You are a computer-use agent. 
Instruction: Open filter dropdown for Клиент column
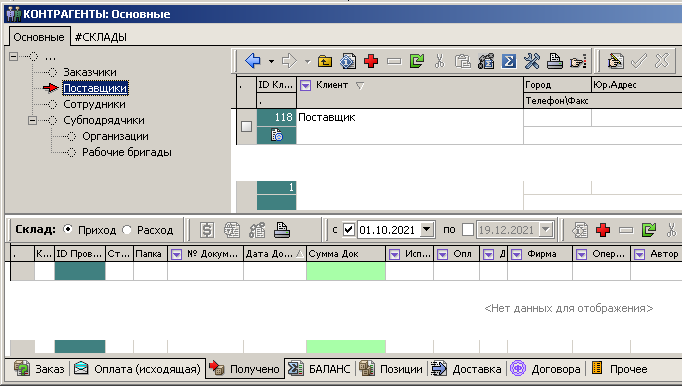click(x=305, y=85)
